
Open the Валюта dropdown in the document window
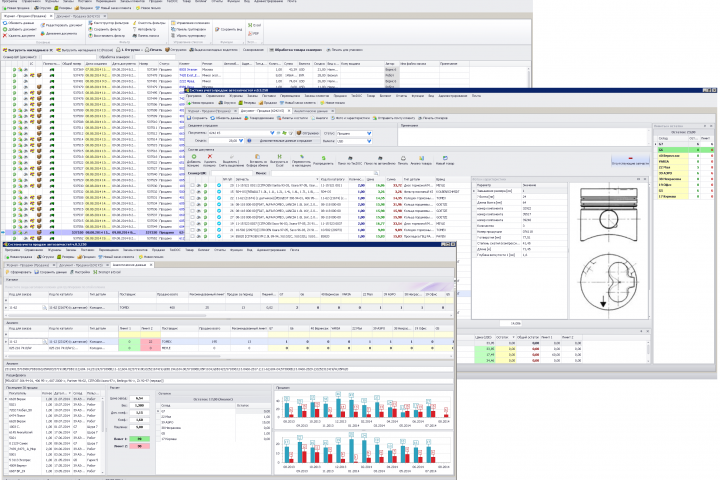coord(369,141)
